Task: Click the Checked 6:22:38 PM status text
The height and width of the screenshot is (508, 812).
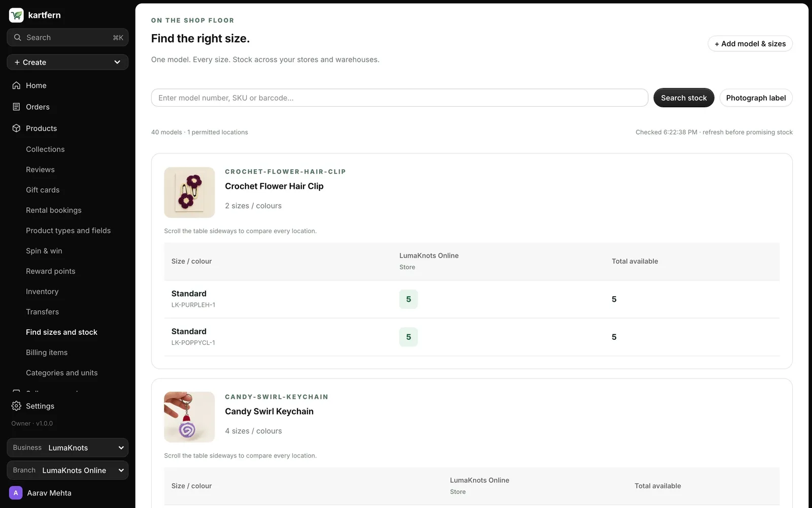Action: (714, 132)
